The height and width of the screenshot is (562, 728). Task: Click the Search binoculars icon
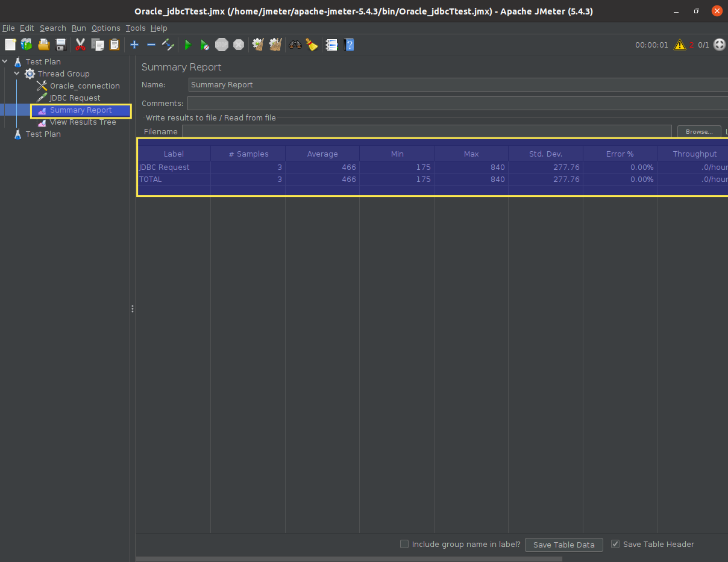[x=295, y=45]
